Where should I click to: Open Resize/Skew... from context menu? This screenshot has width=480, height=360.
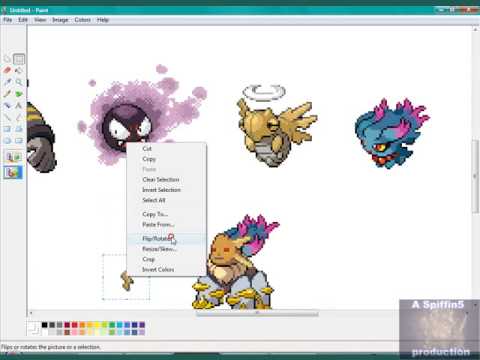(x=167, y=249)
